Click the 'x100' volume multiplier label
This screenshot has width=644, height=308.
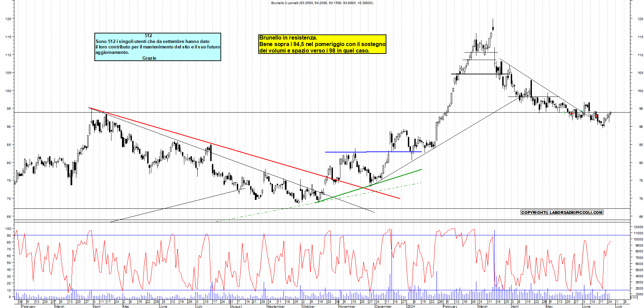point(634,297)
